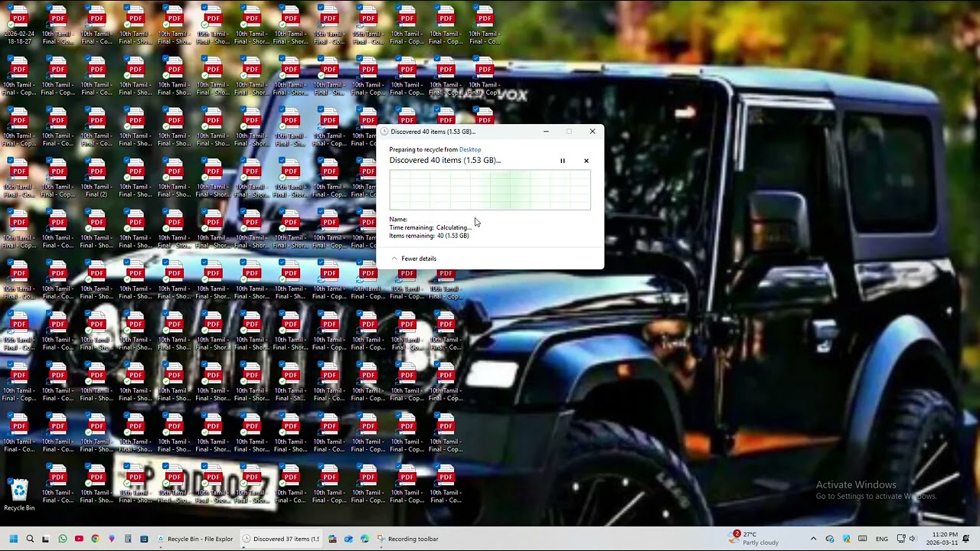Change input language via ENG indicator

click(x=882, y=539)
